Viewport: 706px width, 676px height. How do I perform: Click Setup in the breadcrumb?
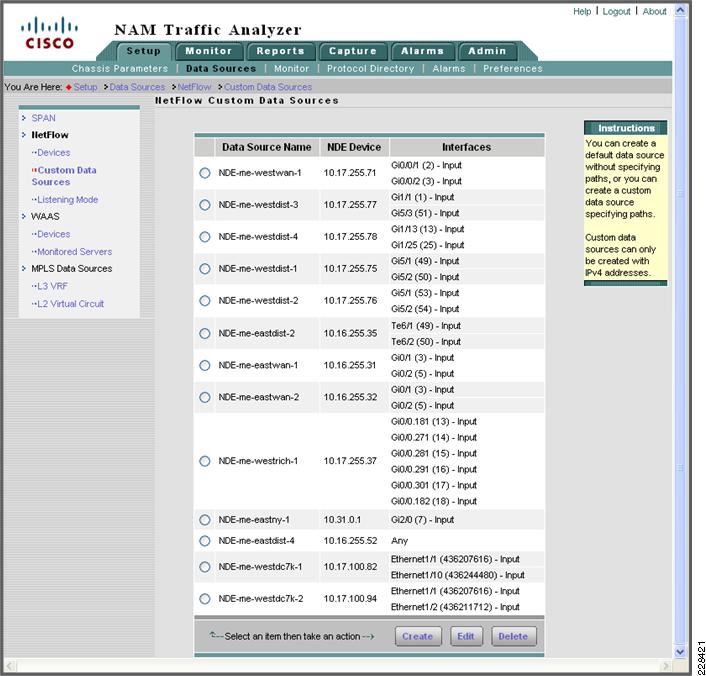click(x=85, y=87)
